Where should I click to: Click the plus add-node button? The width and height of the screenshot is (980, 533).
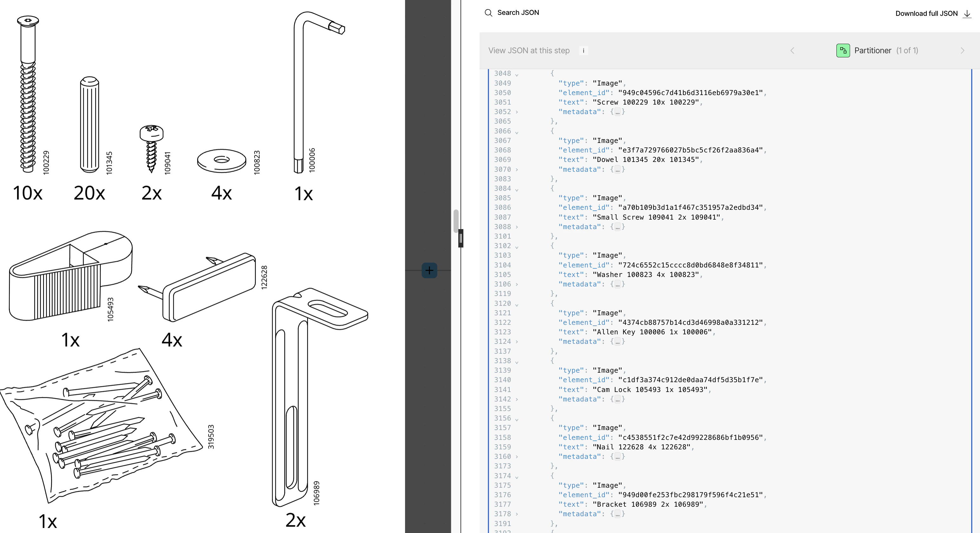(x=429, y=271)
